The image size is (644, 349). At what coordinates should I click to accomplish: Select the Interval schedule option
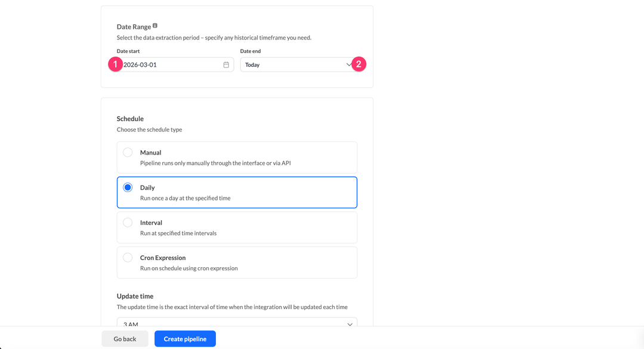pos(127,222)
